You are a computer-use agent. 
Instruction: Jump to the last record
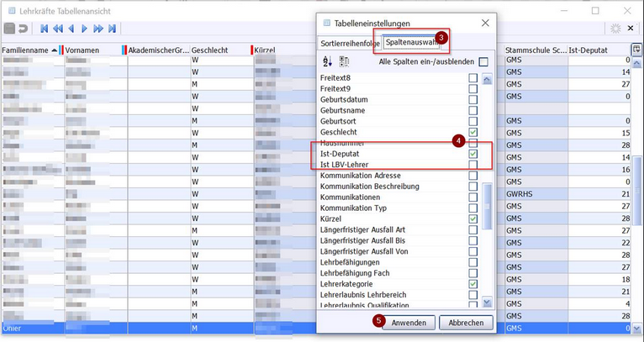click(111, 29)
